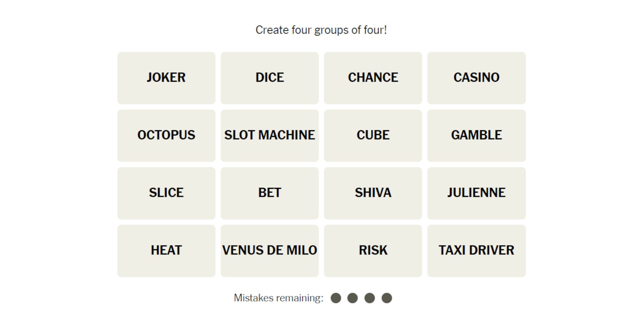Screen dimensions: 644x322
Task: Select the DICE word tile
Action: 270,78
